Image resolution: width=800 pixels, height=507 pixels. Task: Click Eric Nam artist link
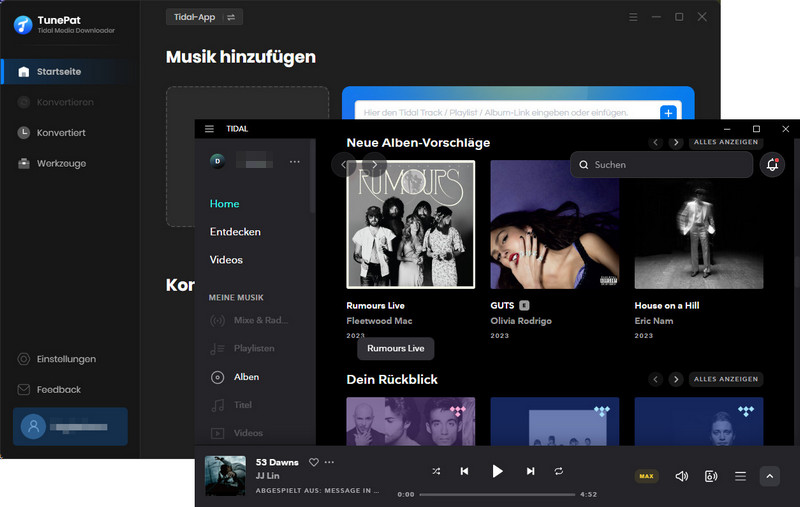point(654,321)
